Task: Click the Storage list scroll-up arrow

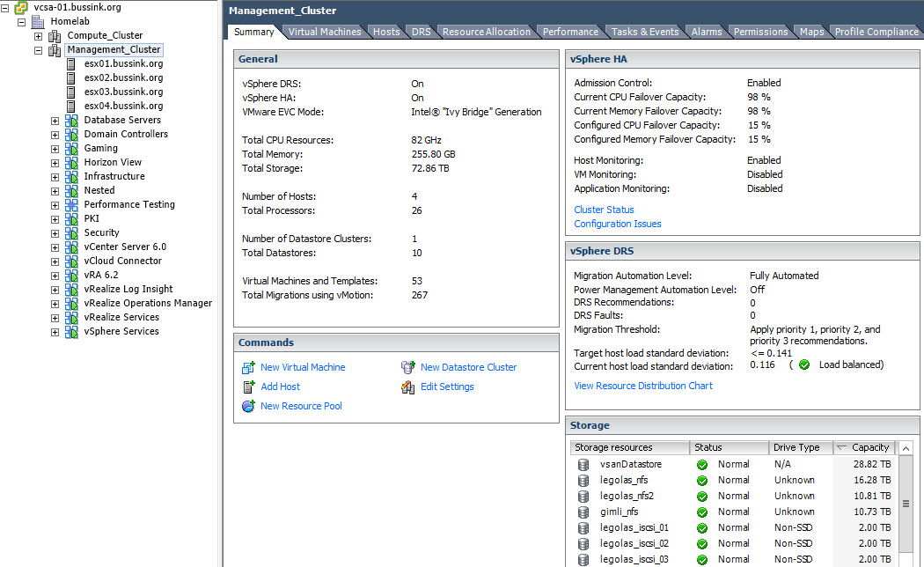Action: pos(906,448)
